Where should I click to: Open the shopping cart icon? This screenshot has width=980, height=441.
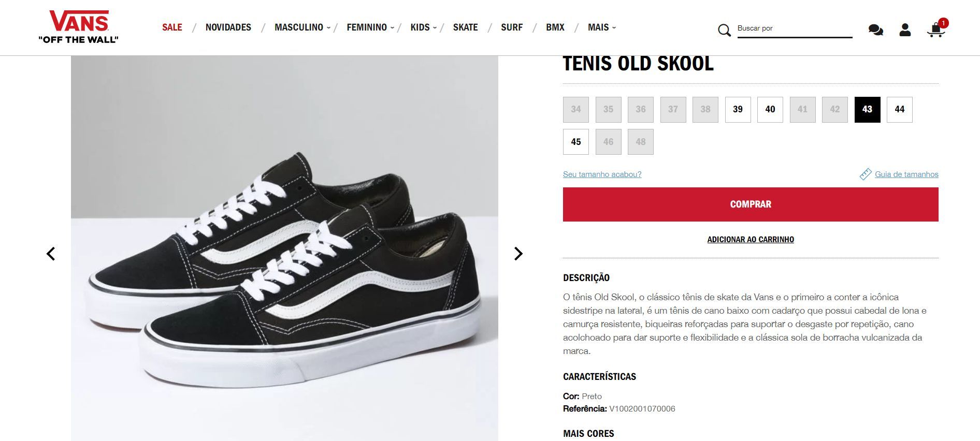click(x=936, y=29)
